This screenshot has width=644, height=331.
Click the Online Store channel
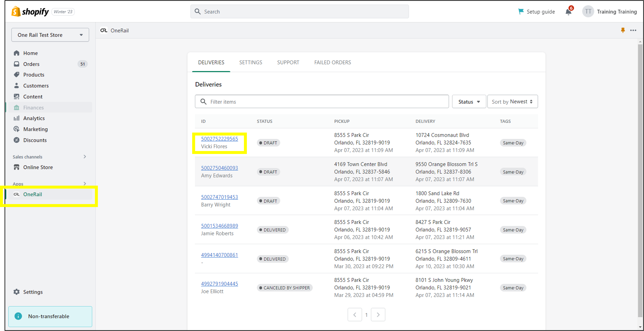[38, 167]
